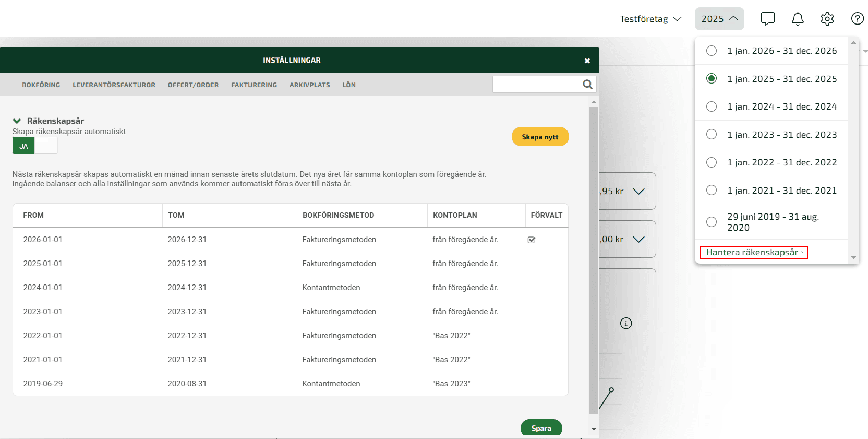Viewport: 868px width, 439px height.
Task: Open the notifications bell
Action: [798, 19]
